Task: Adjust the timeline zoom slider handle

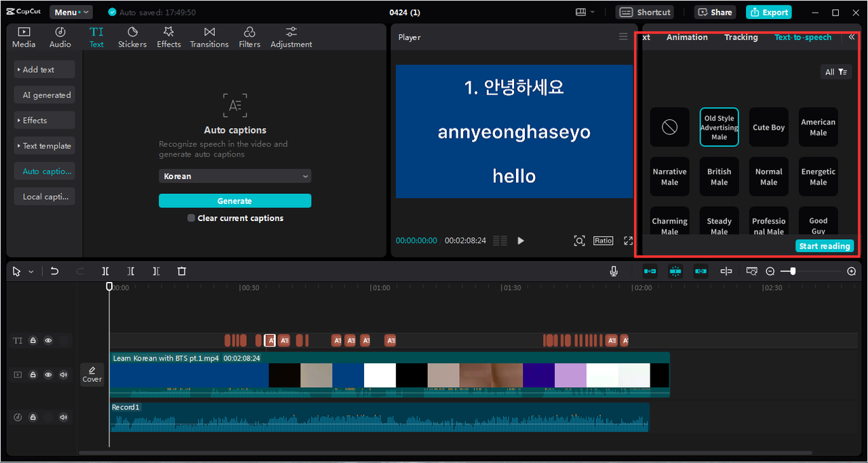Action: [x=792, y=271]
